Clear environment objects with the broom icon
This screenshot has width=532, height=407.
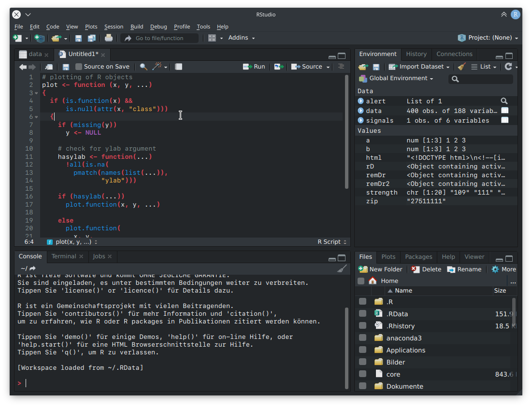pyautogui.click(x=462, y=67)
